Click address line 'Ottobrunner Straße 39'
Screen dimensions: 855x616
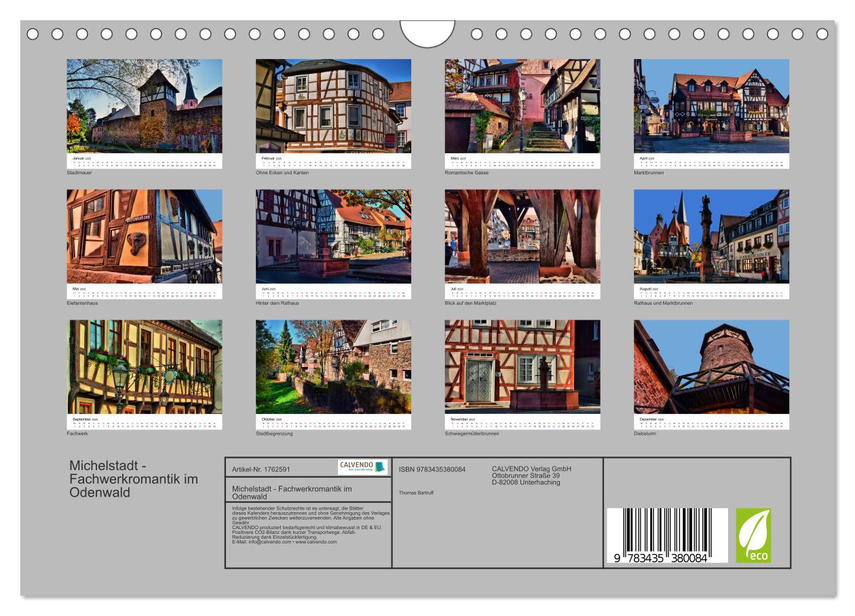click(x=526, y=475)
